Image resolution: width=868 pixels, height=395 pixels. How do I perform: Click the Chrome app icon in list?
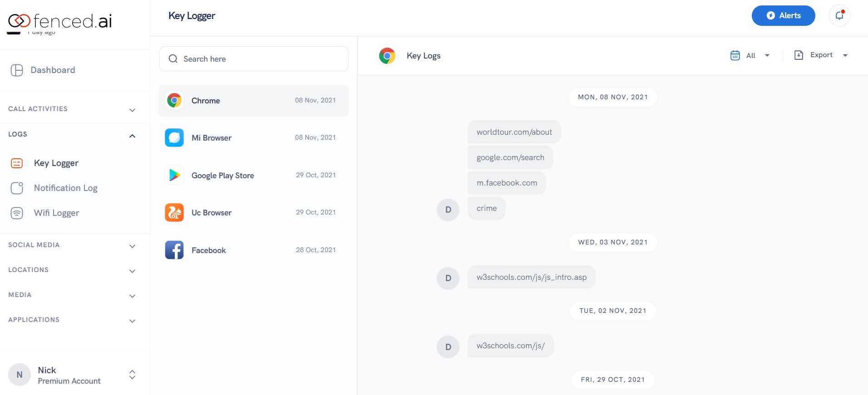(x=174, y=101)
